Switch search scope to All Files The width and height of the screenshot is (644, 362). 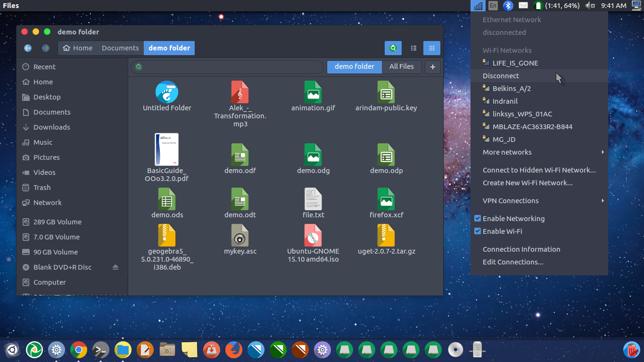pos(402,66)
